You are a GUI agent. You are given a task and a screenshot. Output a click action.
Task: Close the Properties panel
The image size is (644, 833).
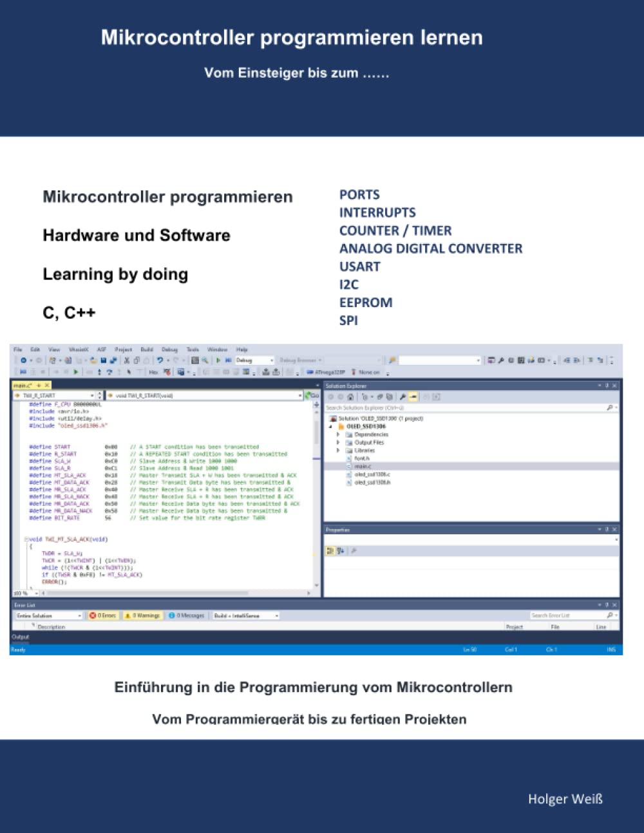[x=614, y=530]
